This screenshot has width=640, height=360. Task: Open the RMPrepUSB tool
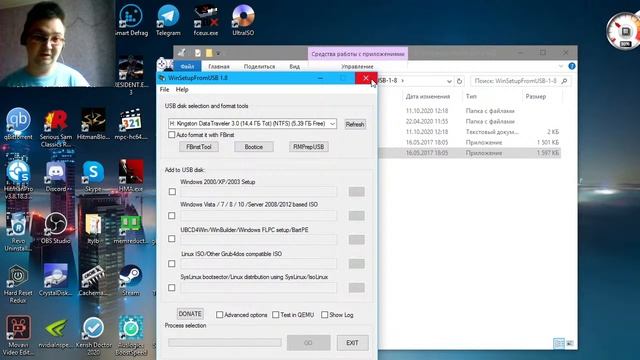(x=309, y=147)
